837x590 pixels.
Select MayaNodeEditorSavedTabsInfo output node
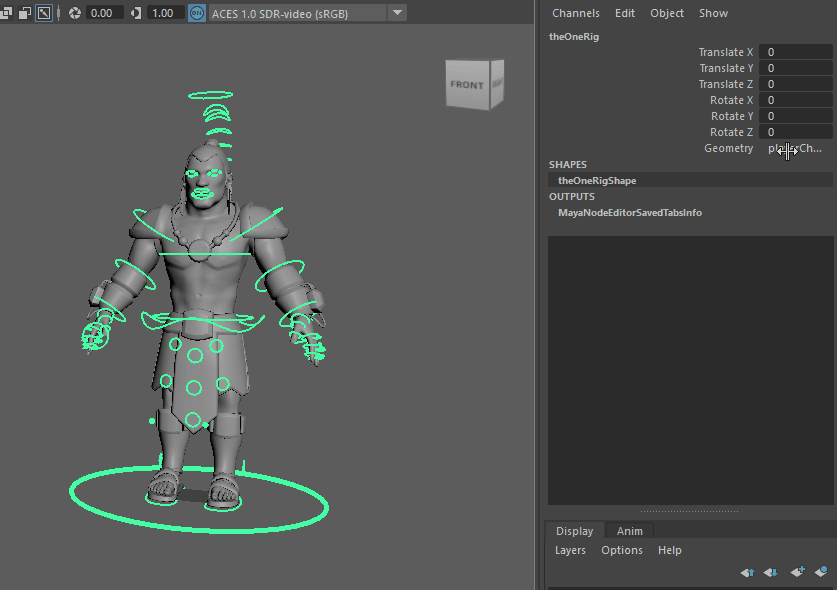(629, 213)
